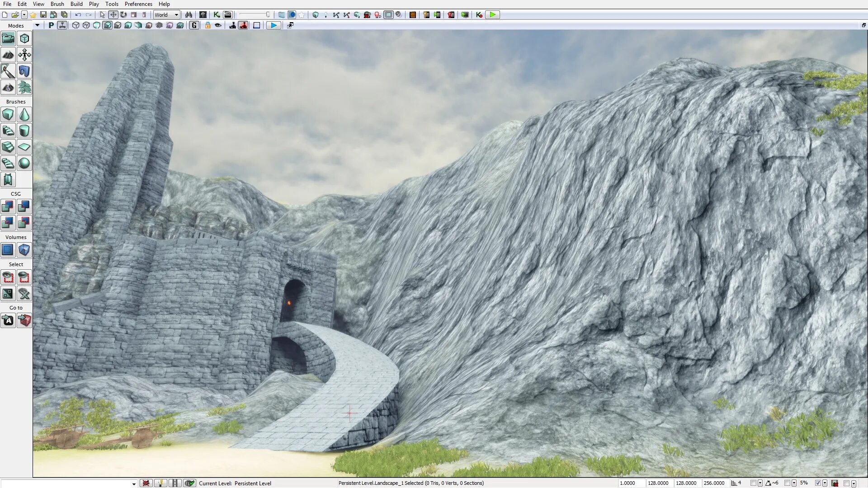Select the Terrain editing mode icon
This screenshot has width=868, height=488.
click(8, 55)
